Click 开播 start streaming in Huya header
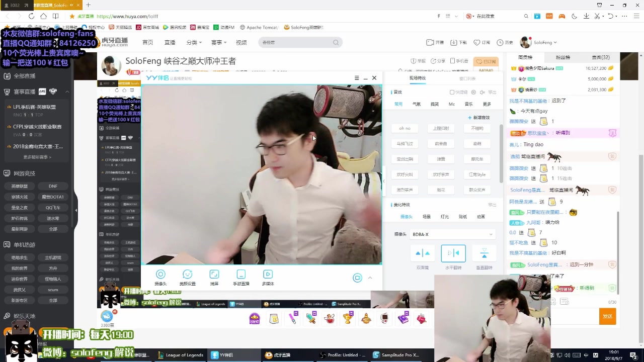The image size is (644, 362). [x=435, y=42]
